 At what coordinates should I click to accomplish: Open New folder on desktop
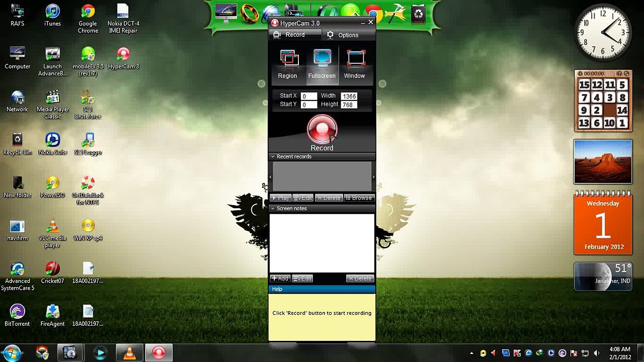(17, 187)
